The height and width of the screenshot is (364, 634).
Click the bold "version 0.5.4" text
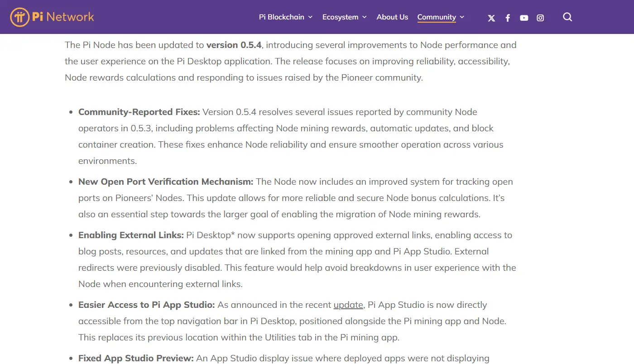(234, 45)
